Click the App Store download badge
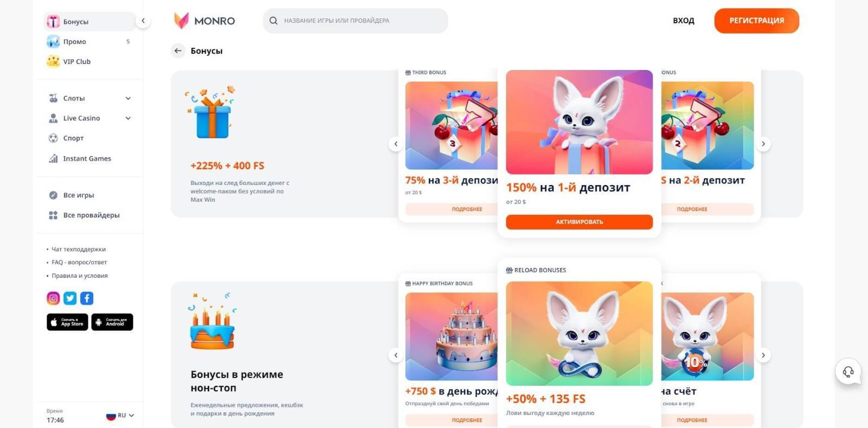868x428 pixels. pyautogui.click(x=67, y=322)
